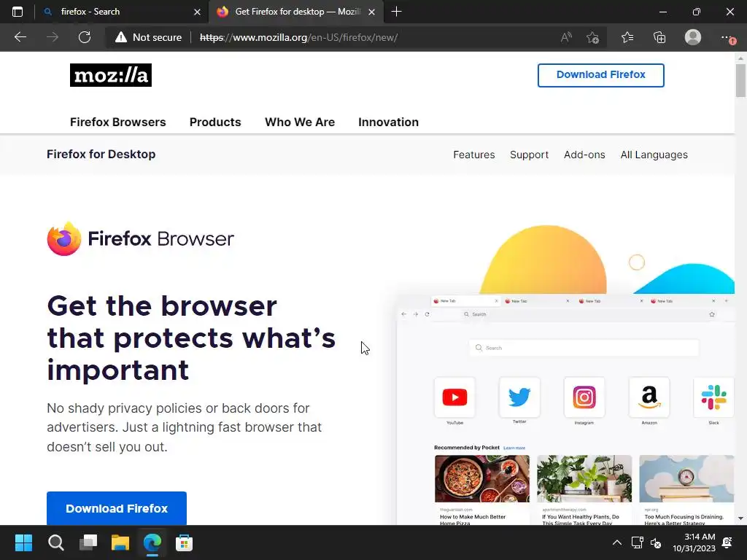Select the Get Firefox for desktop tab
The height and width of the screenshot is (560, 747).
pyautogui.click(x=295, y=12)
